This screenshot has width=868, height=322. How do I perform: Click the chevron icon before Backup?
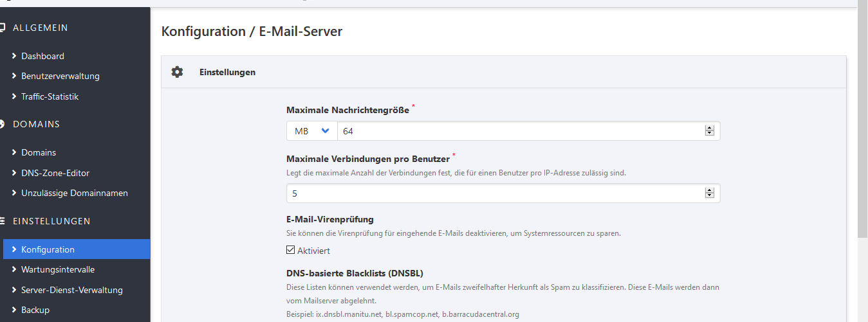point(14,310)
